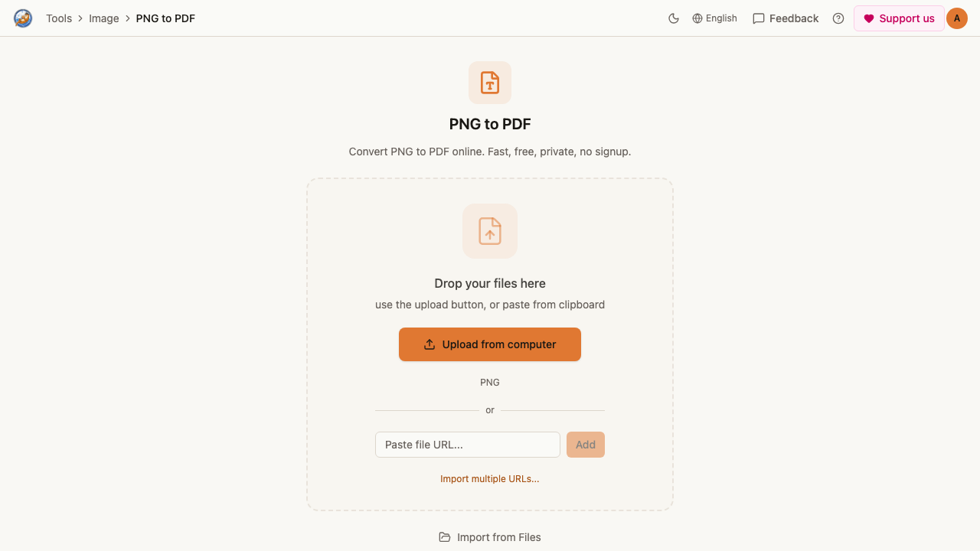Click the globe language icon
This screenshot has height=551, width=980.
point(697,18)
